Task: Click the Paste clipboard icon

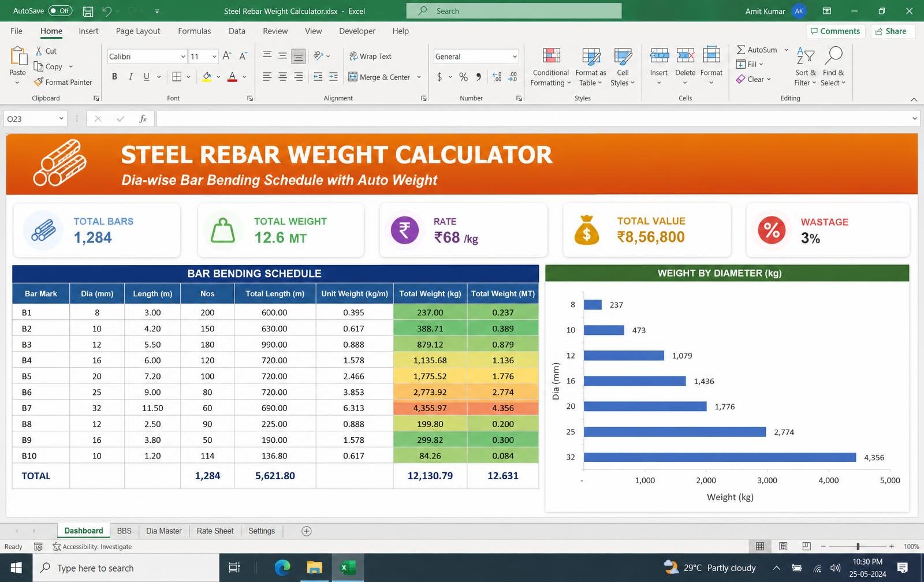Action: click(x=18, y=57)
